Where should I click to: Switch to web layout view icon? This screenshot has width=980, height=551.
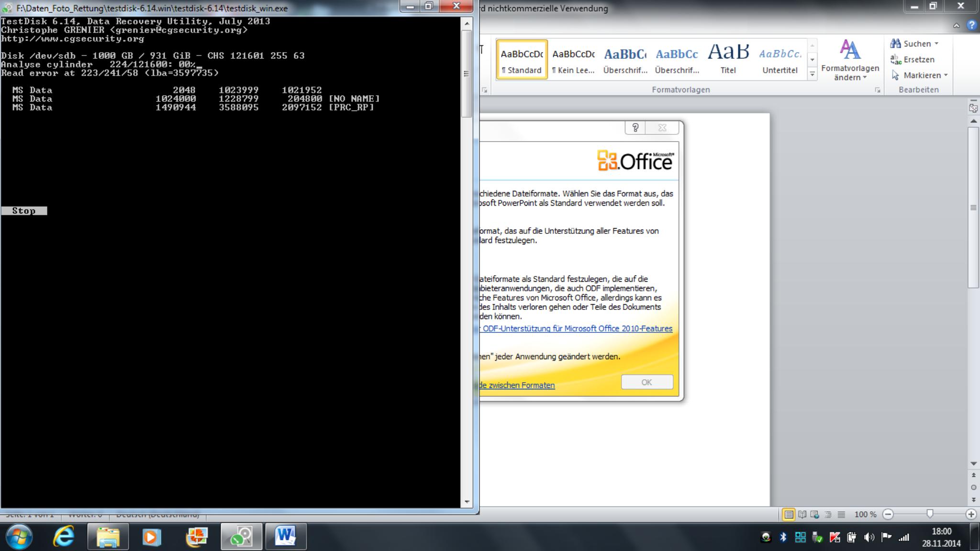(x=815, y=515)
